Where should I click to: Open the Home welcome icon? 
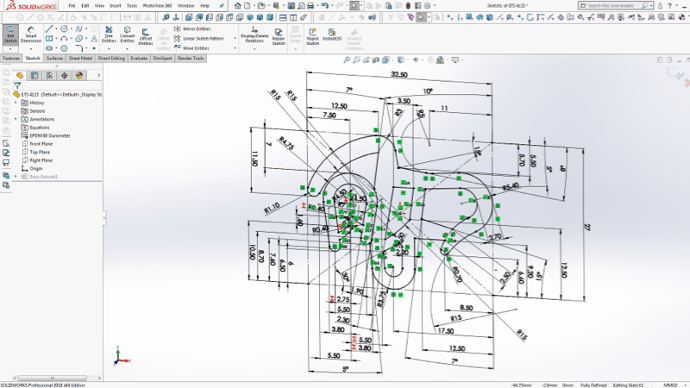click(x=238, y=6)
